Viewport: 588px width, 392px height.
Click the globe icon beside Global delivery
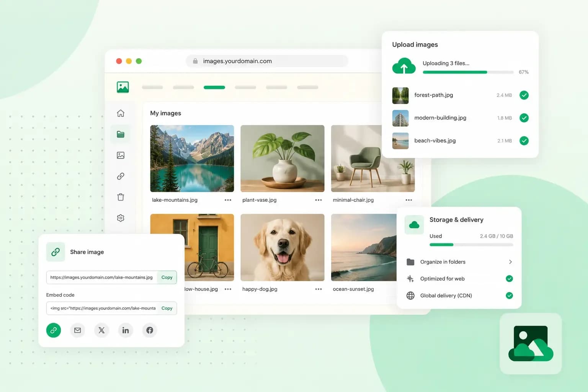click(x=410, y=296)
